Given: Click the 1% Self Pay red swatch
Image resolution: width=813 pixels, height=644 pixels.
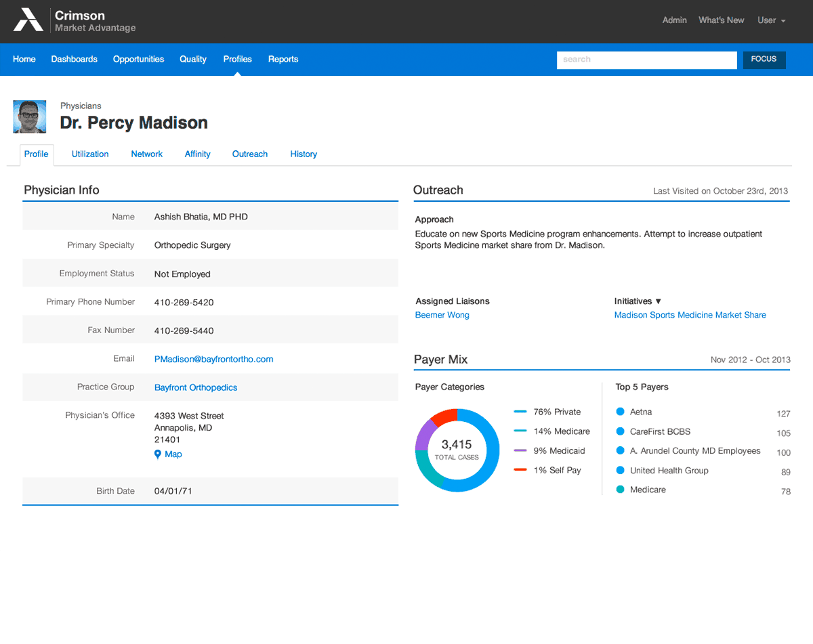Looking at the screenshot, I should [x=520, y=470].
